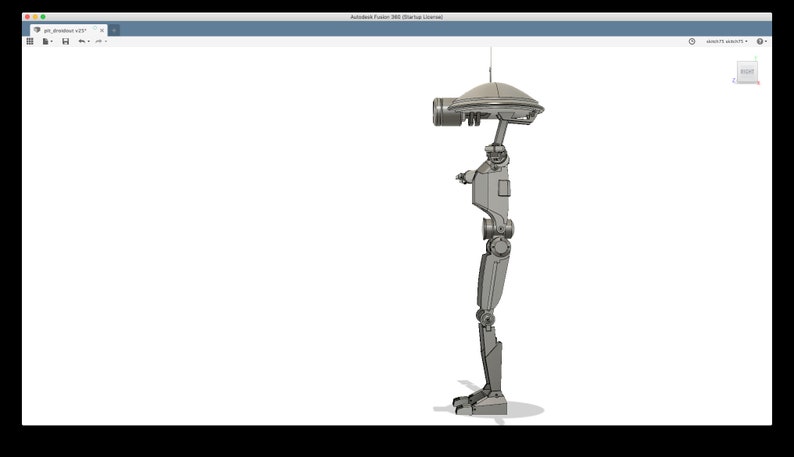Close the pit_droidout v25 document tab
The width and height of the screenshot is (794, 457).
pos(102,30)
